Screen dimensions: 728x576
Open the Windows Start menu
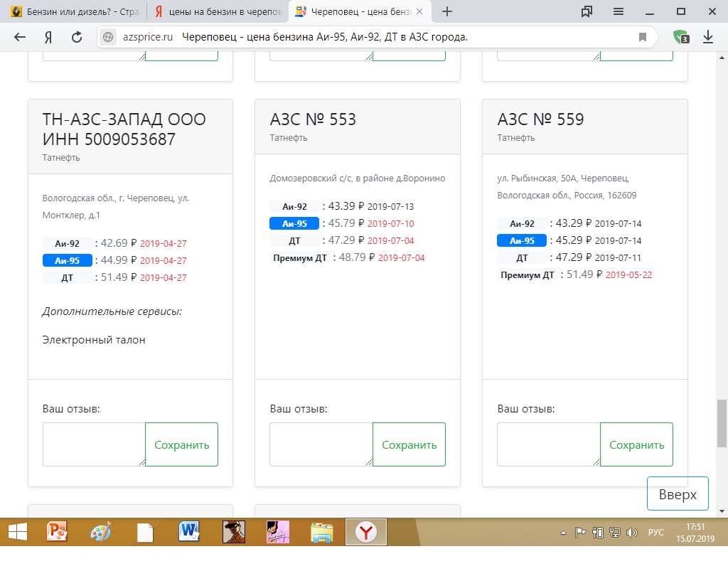(18, 532)
